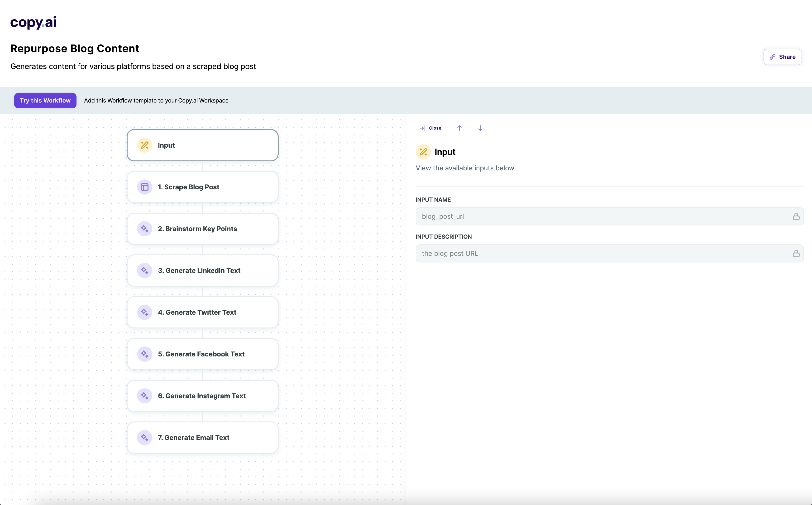Click the copy.ai logo
The height and width of the screenshot is (505, 812).
(x=33, y=22)
